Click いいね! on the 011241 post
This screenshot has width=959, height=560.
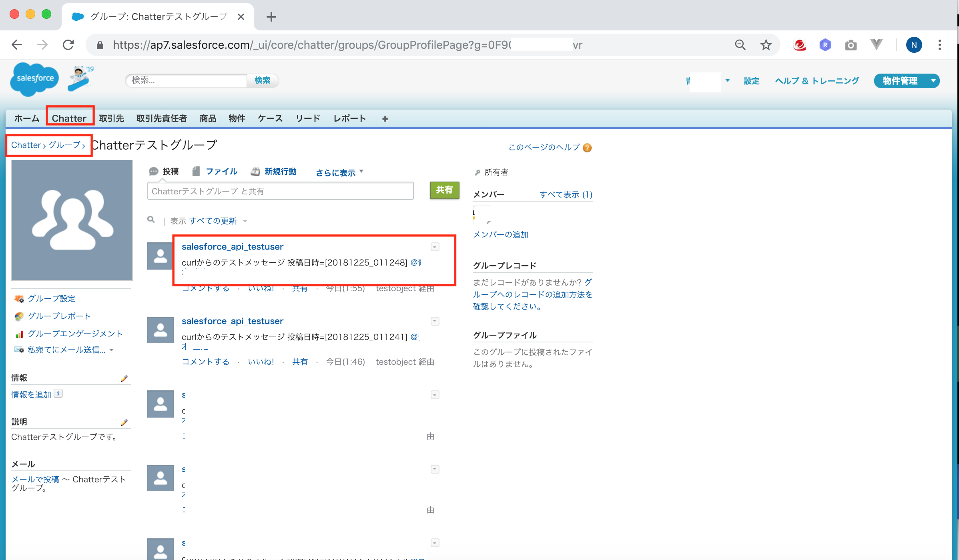pos(261,362)
